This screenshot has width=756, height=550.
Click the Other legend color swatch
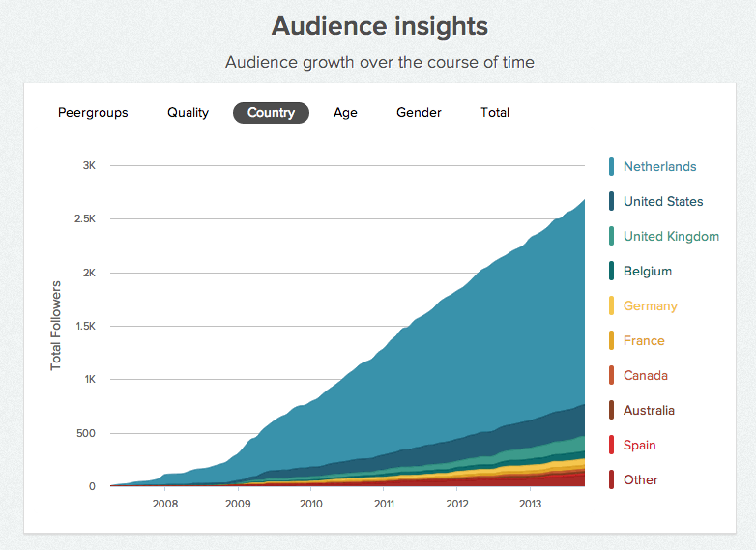tap(611, 479)
